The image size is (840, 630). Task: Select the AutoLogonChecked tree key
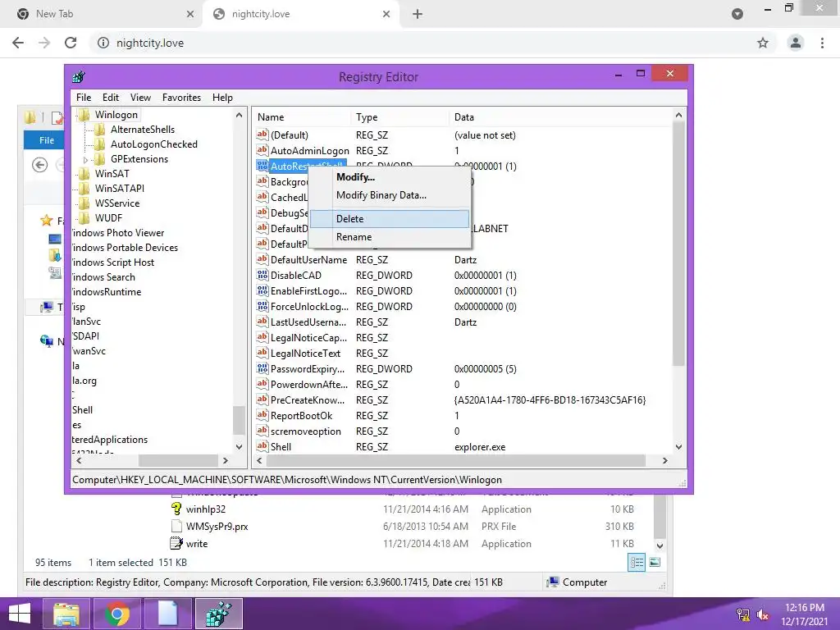click(x=153, y=144)
